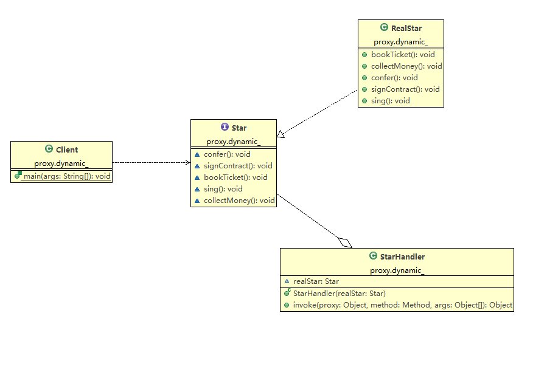Select the invoke(proxy: Object...) method
Viewport: 547px width, 392px height.
(403, 305)
